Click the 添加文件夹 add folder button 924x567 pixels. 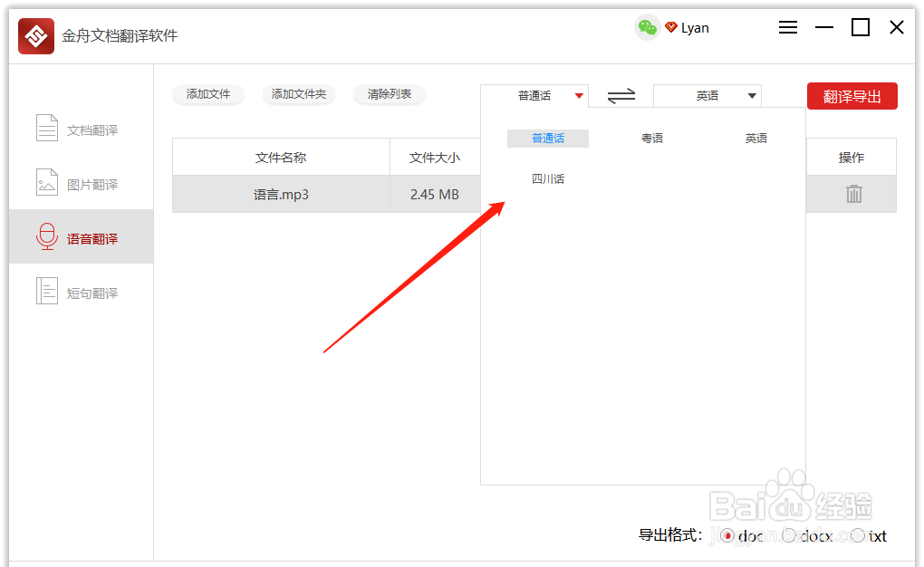pos(299,94)
